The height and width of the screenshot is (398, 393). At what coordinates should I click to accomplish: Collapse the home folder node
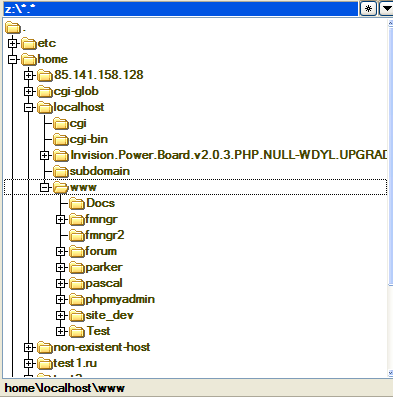click(x=13, y=59)
